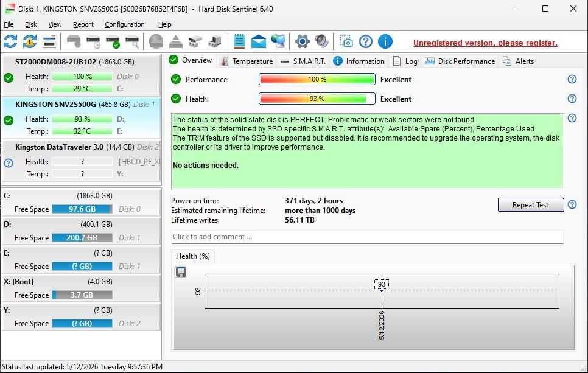Click the blue information circle icon
Screen dimensions: 588x373
coord(385,41)
